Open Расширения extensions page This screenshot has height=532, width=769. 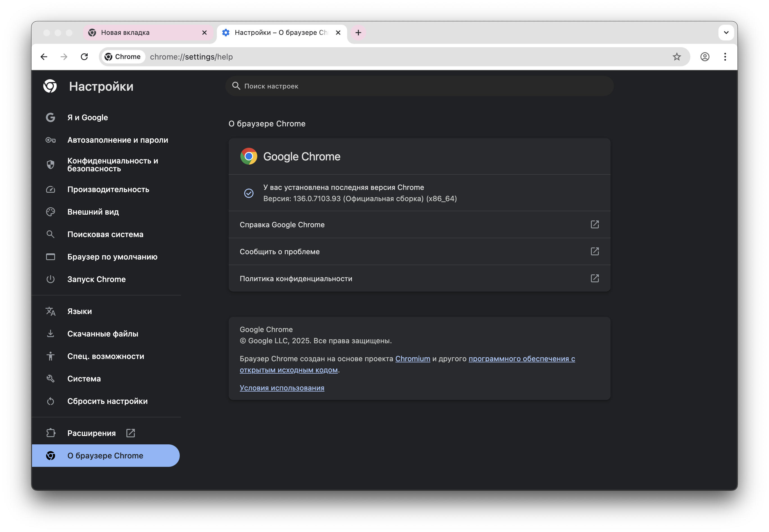[91, 433]
